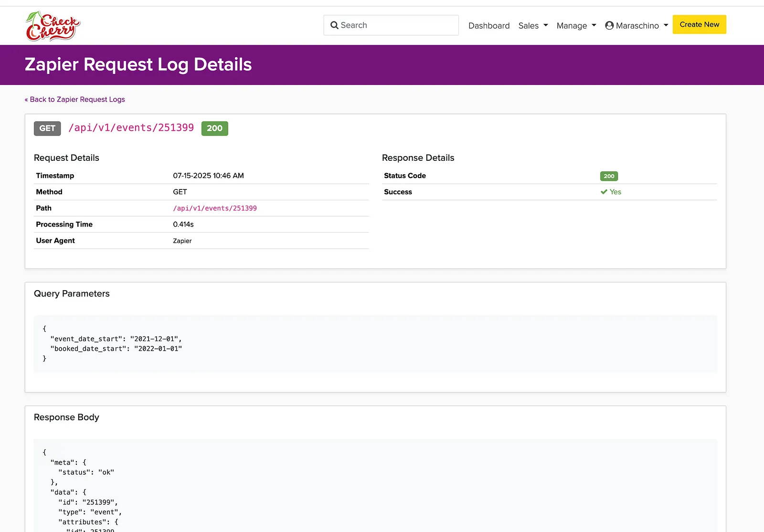This screenshot has width=764, height=532.
Task: Click the "data" line in response body
Action: 68,492
